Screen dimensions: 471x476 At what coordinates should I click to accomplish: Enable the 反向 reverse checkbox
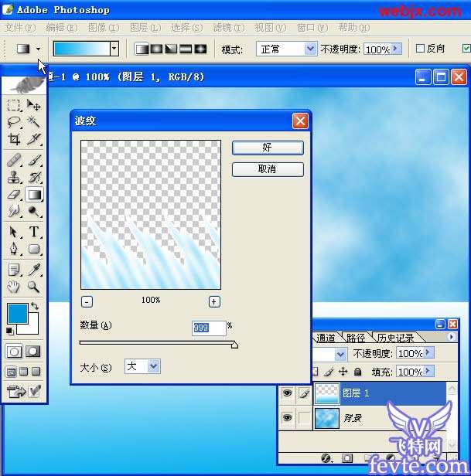click(420, 48)
